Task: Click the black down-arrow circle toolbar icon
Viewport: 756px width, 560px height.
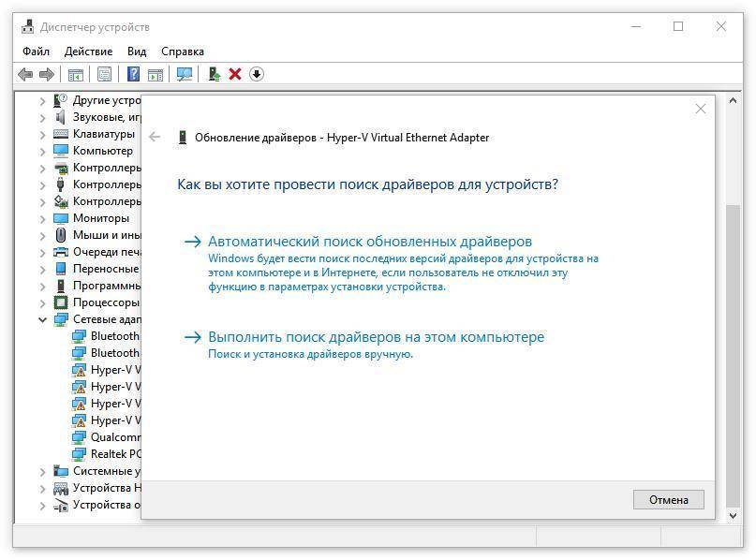Action: coord(257,74)
